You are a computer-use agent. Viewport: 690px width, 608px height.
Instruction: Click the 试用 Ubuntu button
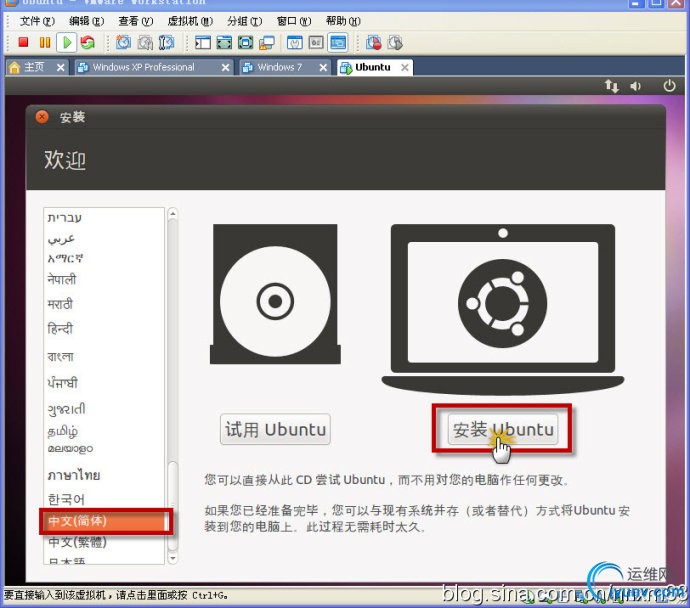275,429
